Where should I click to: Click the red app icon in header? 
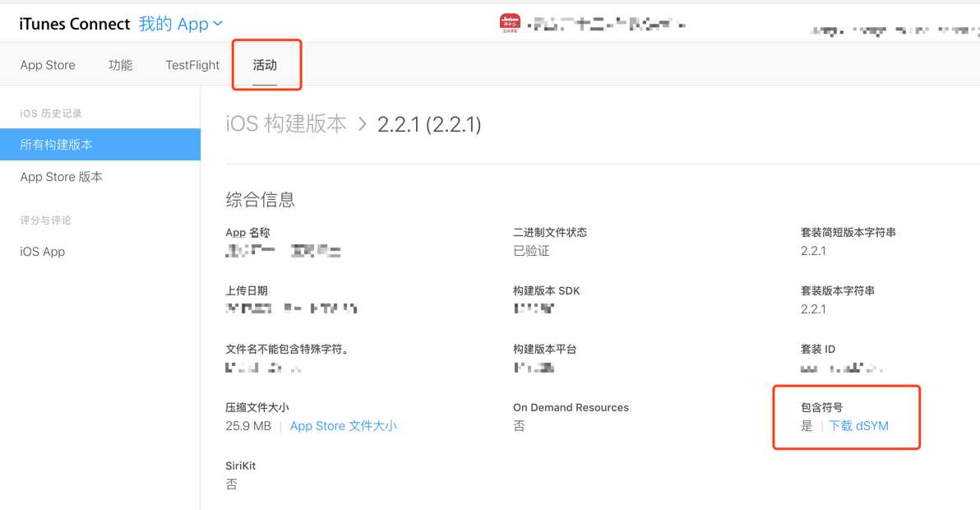[510, 24]
